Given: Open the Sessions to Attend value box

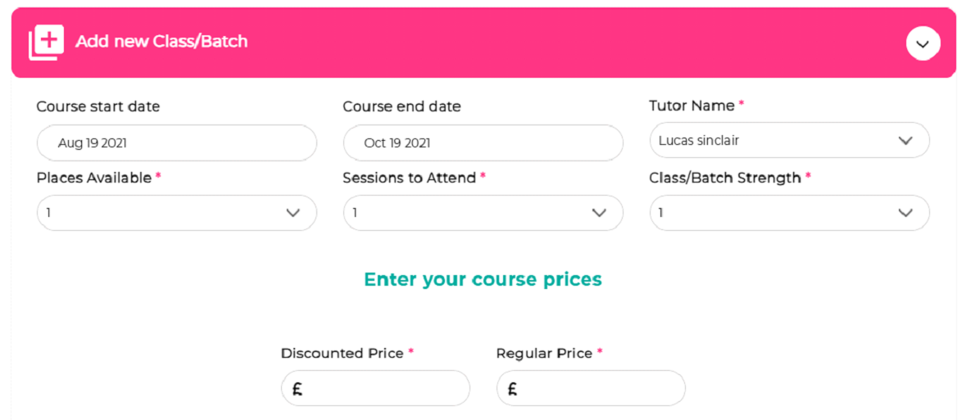Looking at the screenshot, I should pos(483,213).
